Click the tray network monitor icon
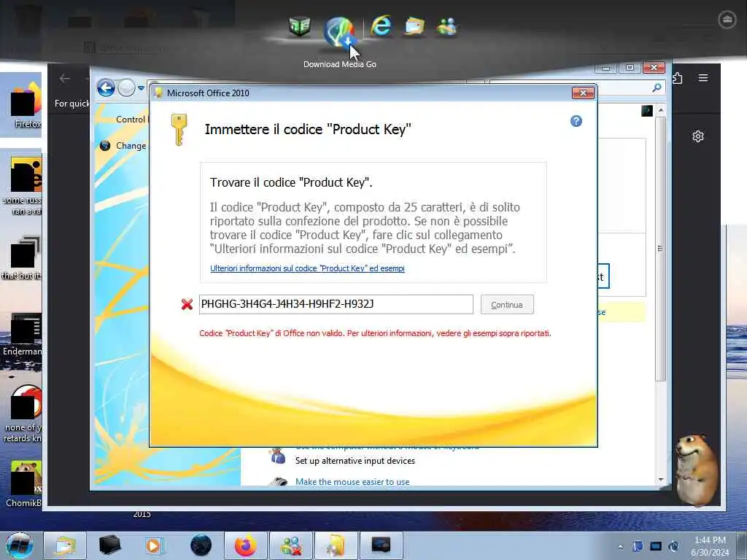The image size is (747, 560). (656, 546)
